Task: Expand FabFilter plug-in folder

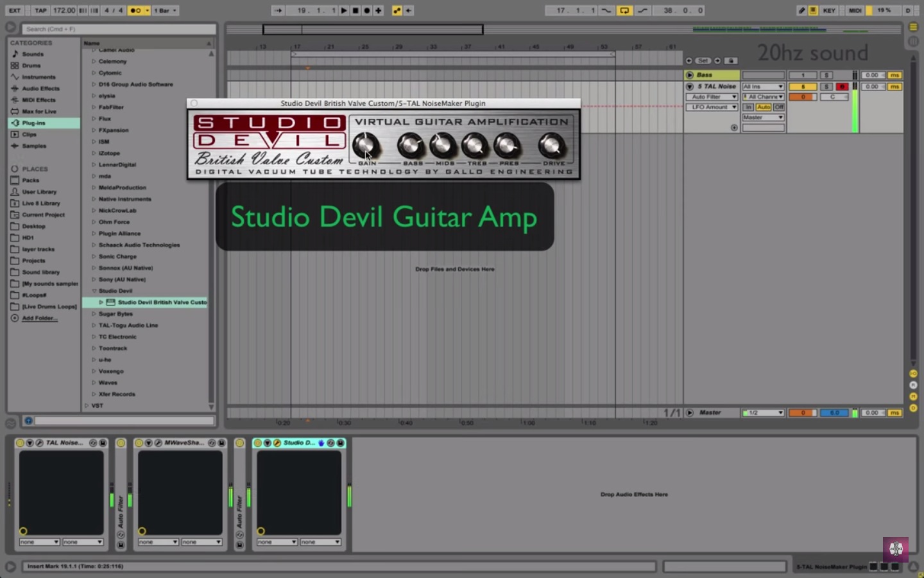Action: pos(94,107)
